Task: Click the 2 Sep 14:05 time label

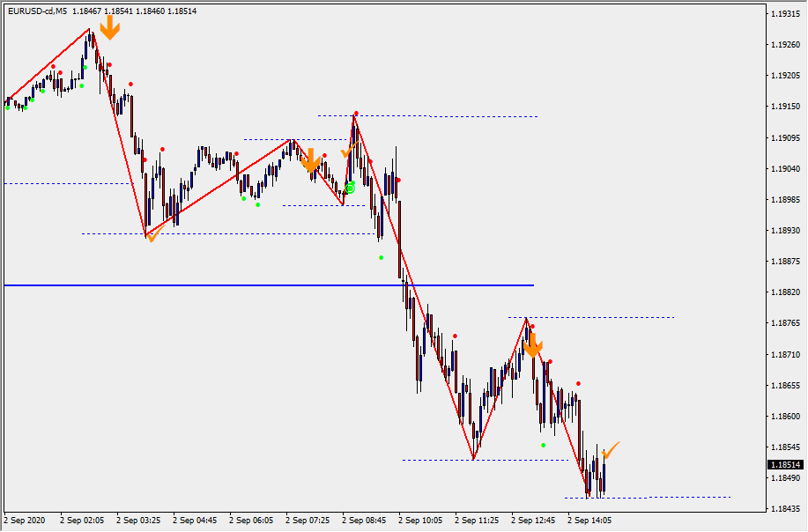Action: (589, 521)
